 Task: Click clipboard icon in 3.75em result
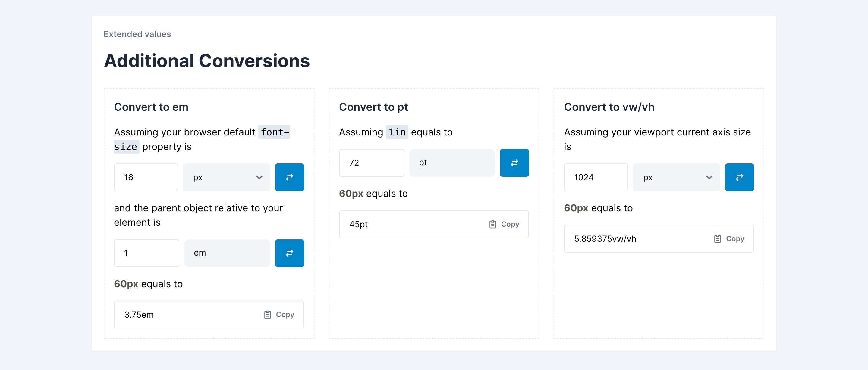[x=268, y=314]
